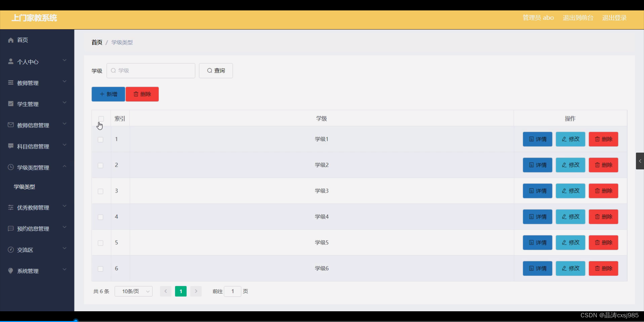This screenshot has width=644, height=322.
Task: Toggle the select-all checkbox in table header
Action: pos(101,119)
